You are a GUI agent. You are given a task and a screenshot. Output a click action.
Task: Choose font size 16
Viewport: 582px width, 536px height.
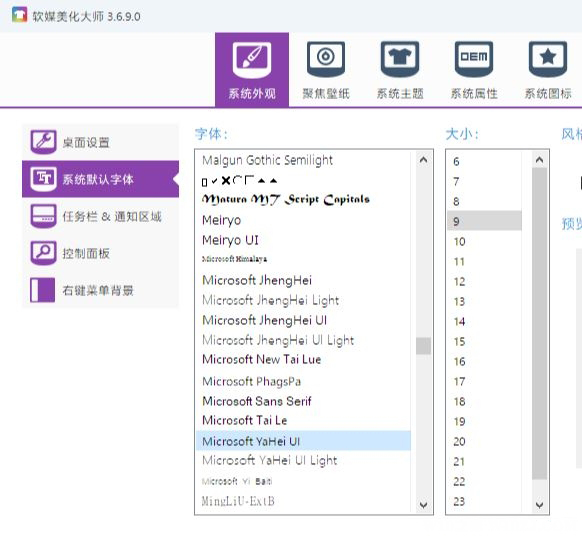point(484,362)
